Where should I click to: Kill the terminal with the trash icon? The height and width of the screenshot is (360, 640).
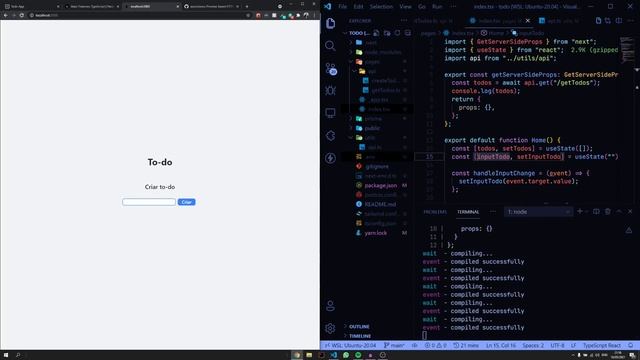point(608,211)
